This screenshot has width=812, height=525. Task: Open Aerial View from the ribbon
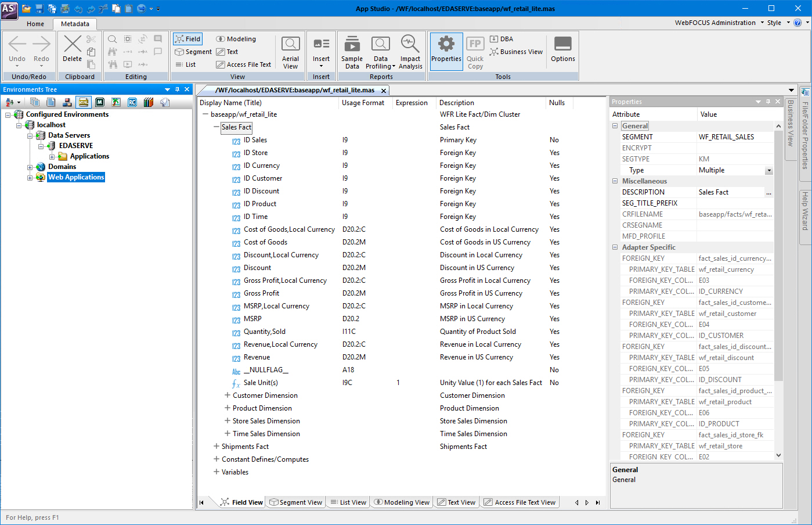click(290, 53)
